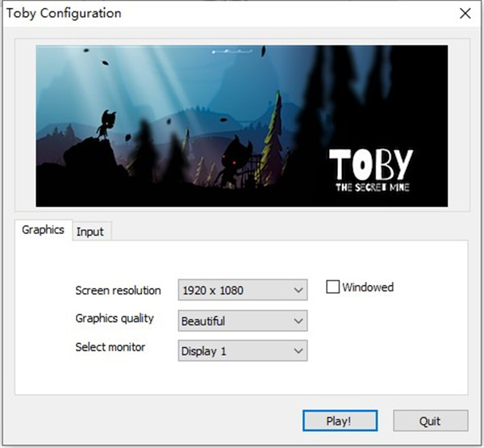
Task: Open the Screen resolution dropdown
Action: [242, 290]
